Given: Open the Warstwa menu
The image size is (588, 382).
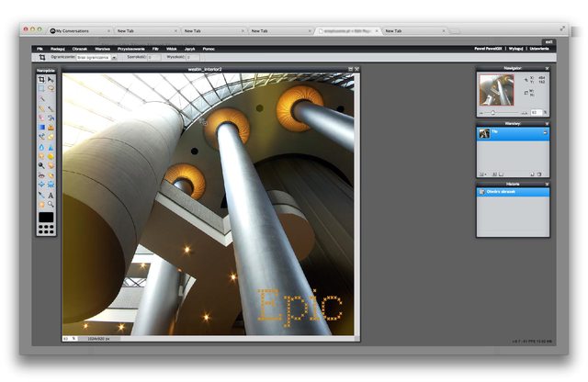Looking at the screenshot, I should [102, 49].
